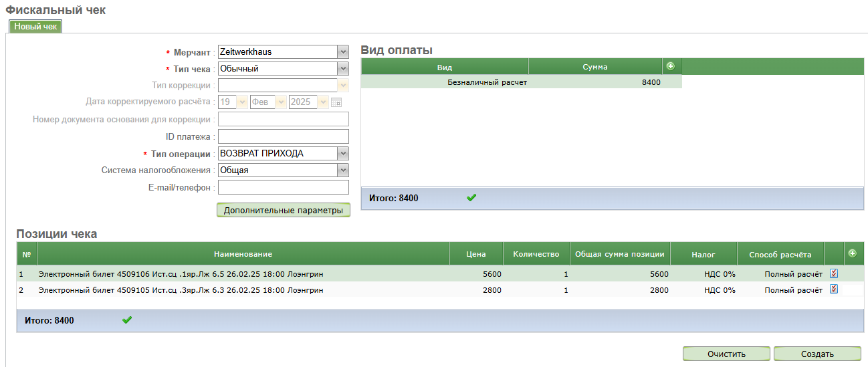Click the green checkmark in positions total
This screenshot has width=868, height=367.
tap(127, 320)
